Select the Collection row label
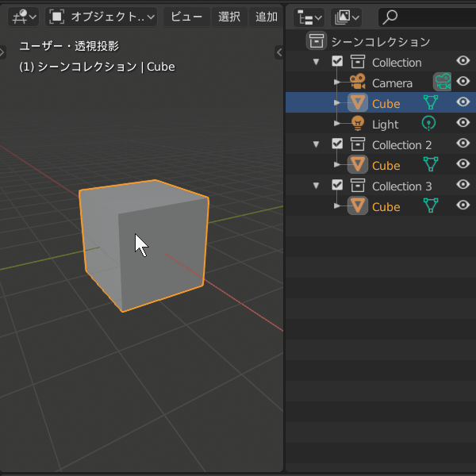This screenshot has width=476, height=476. click(397, 63)
